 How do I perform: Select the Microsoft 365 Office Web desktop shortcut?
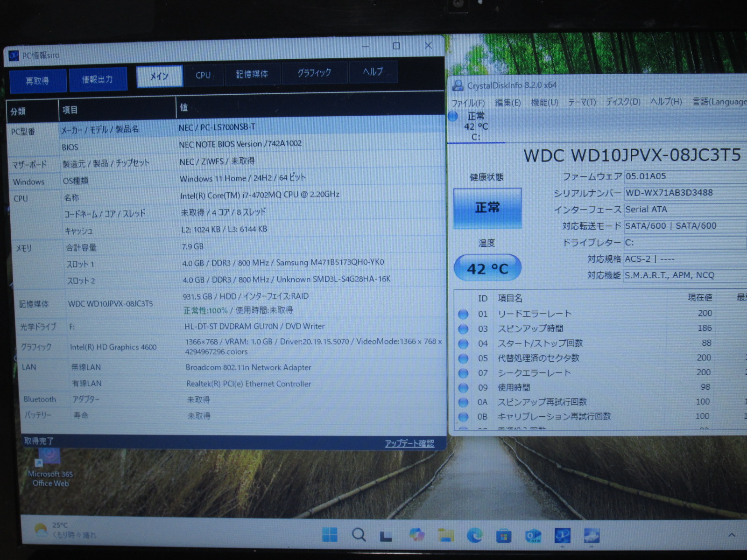coord(50,468)
